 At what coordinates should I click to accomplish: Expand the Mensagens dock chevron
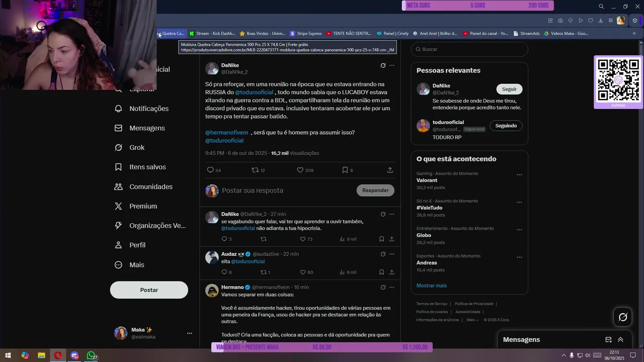620,340
